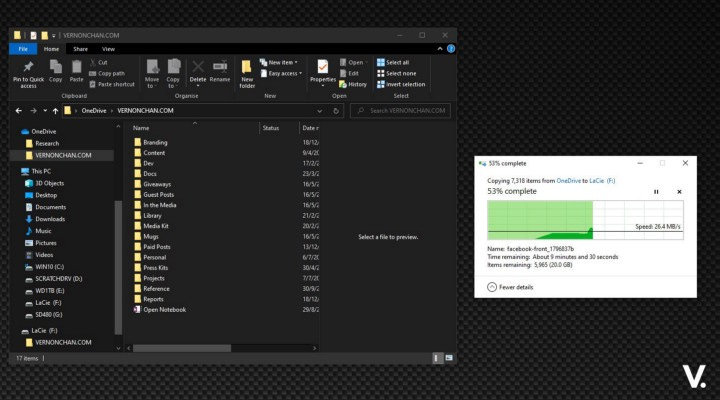
Task: Click Copy path in Clipboard group
Action: point(107,73)
